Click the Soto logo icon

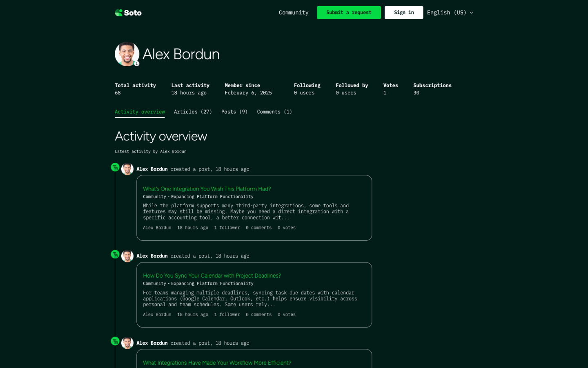pos(119,13)
